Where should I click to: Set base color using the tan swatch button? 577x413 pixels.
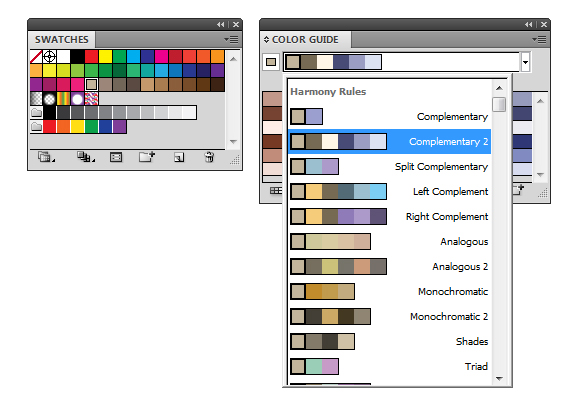(x=271, y=62)
